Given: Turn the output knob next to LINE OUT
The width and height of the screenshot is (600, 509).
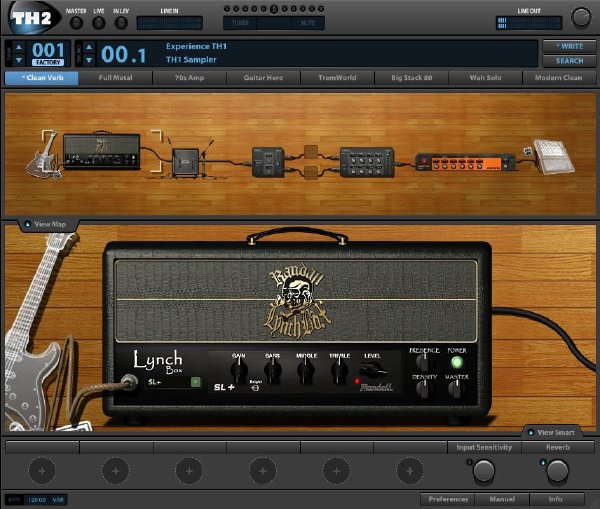Looking at the screenshot, I should point(581,17).
